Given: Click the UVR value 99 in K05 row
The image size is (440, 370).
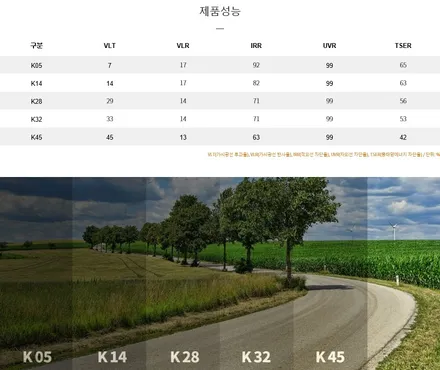Looking at the screenshot, I should [329, 65].
